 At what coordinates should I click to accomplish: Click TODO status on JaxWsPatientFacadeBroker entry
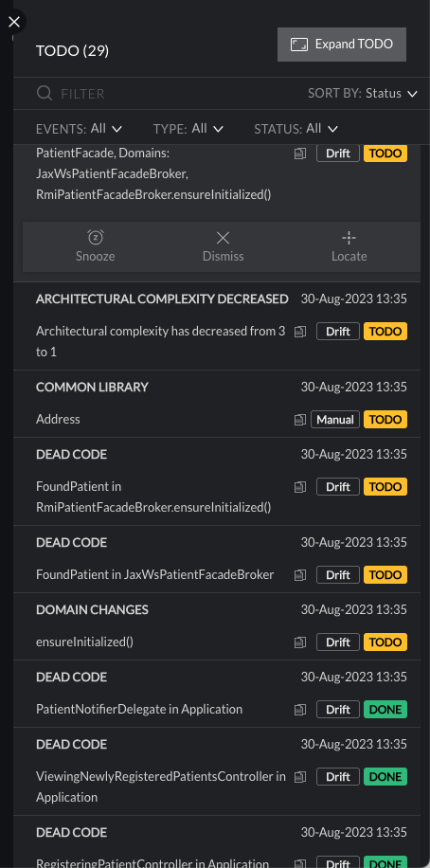coord(385,575)
